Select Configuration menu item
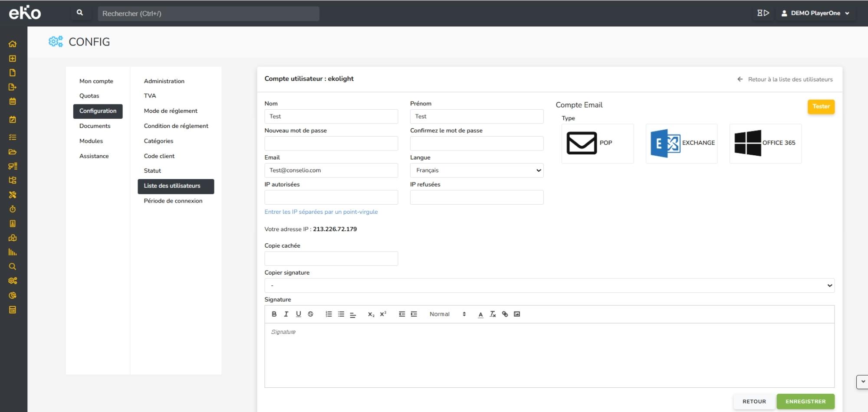 coord(98,111)
